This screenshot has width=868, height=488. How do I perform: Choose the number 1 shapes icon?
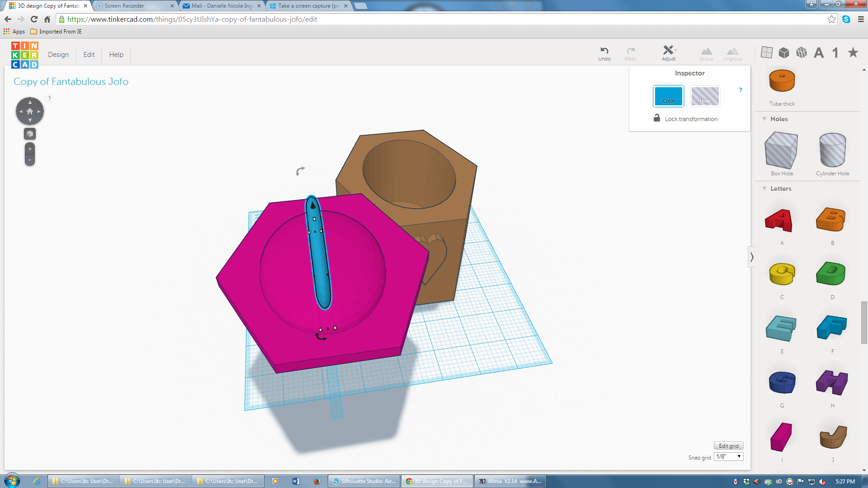pyautogui.click(x=835, y=52)
